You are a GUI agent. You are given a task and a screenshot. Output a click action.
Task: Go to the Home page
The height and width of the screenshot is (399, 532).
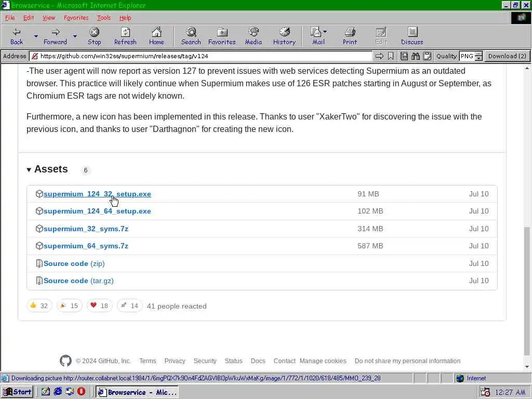tap(156, 36)
